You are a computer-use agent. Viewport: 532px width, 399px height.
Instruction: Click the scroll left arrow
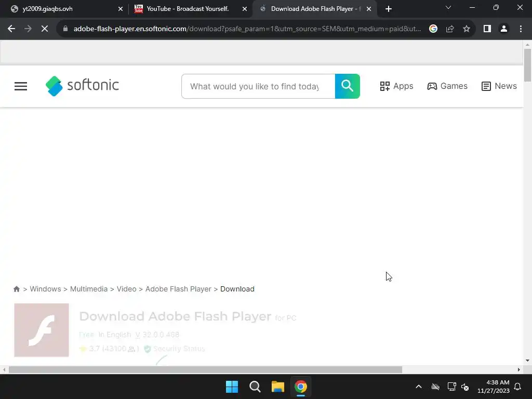coord(4,369)
